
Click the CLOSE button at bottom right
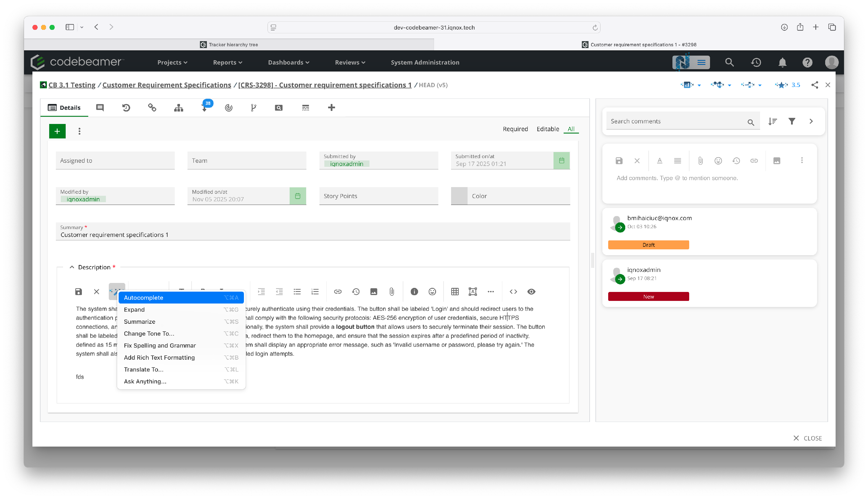[x=808, y=438]
